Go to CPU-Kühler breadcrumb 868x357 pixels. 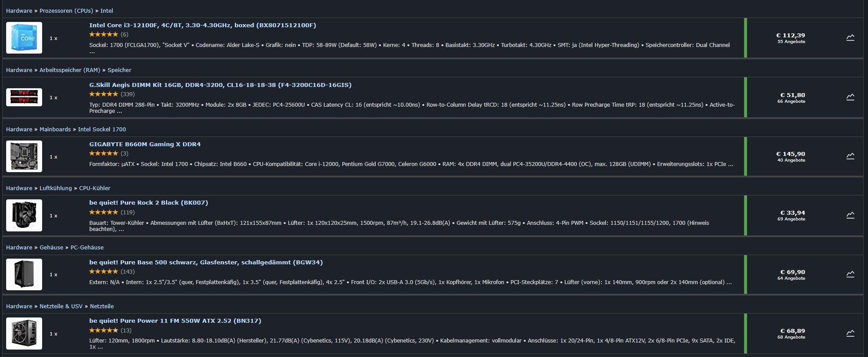(95, 188)
